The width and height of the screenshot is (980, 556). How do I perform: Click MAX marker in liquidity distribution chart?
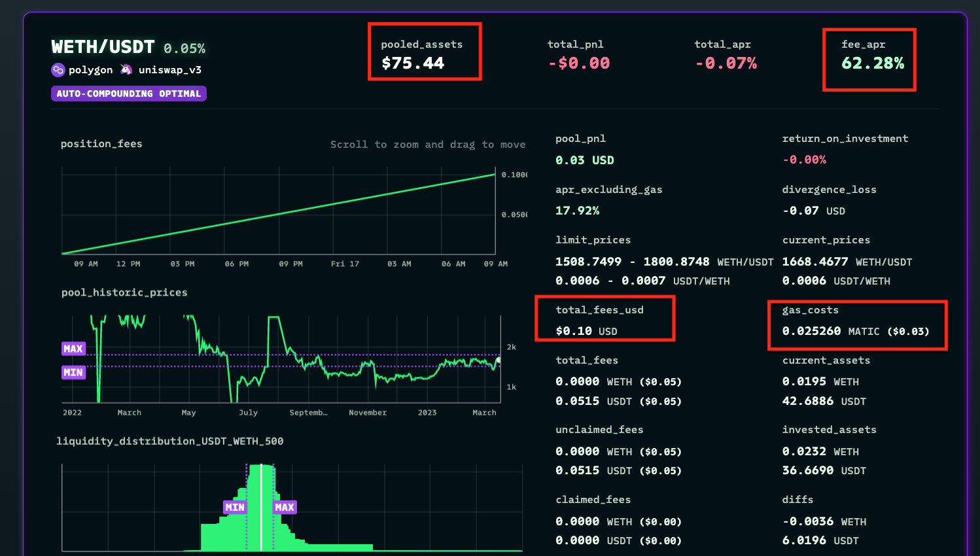coord(285,508)
